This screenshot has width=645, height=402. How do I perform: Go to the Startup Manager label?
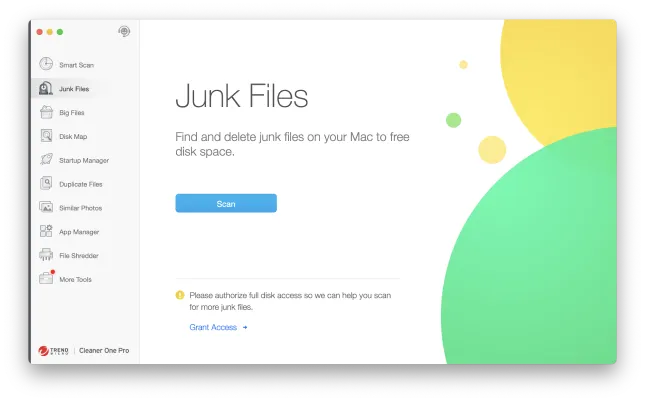click(x=84, y=160)
